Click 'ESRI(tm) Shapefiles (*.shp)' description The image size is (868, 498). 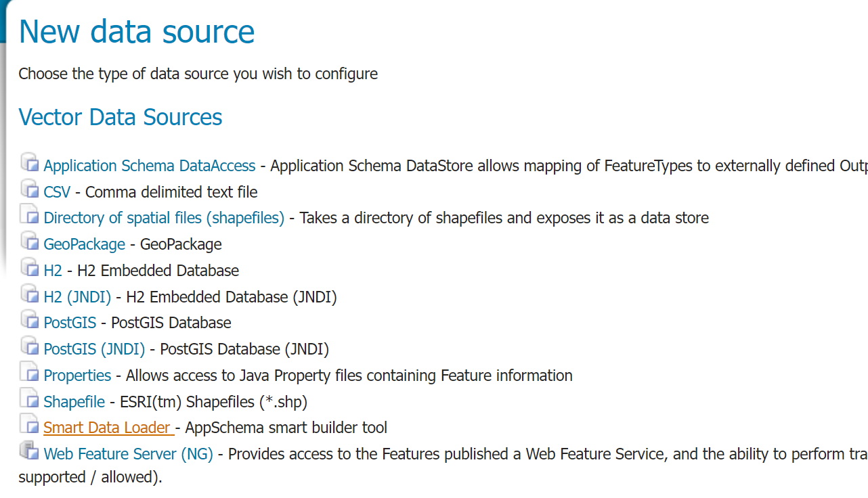214,402
